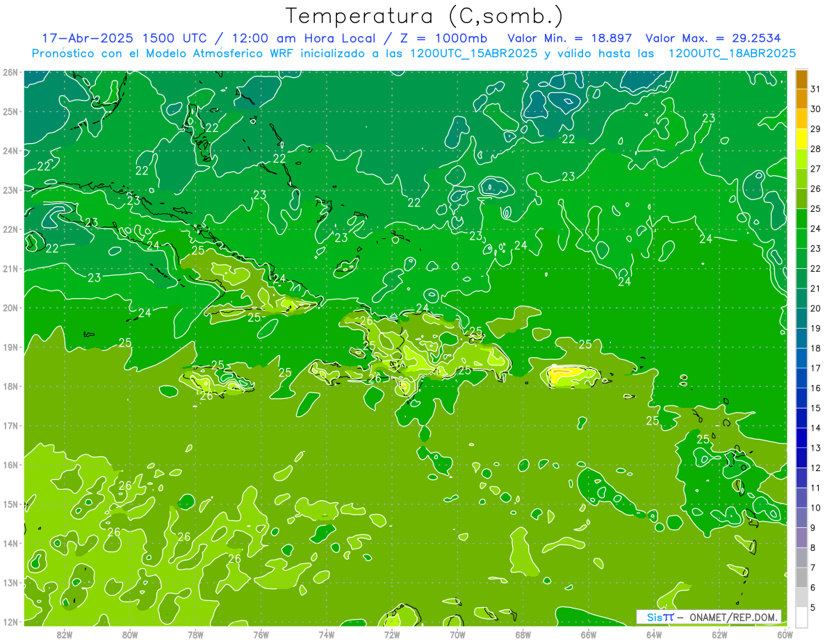Click the 'Z = 1000mb' level text
This screenshot has height=644, width=834.
click(443, 38)
